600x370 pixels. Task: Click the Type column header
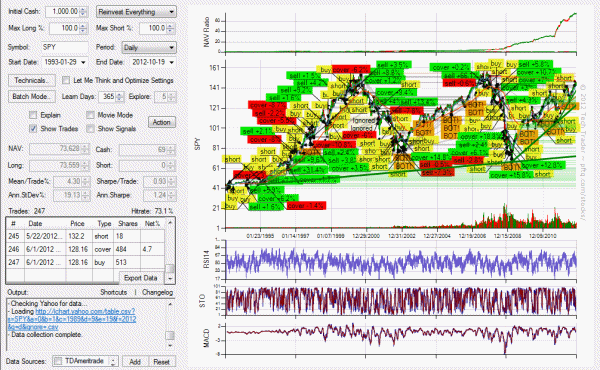104,223
